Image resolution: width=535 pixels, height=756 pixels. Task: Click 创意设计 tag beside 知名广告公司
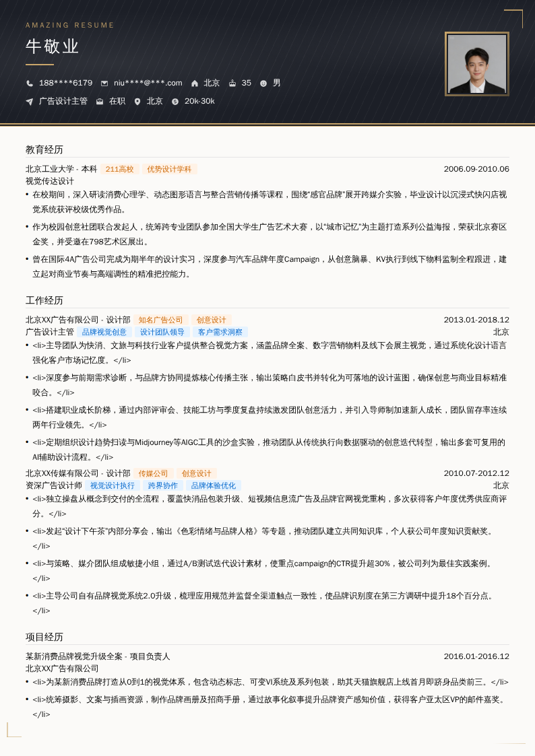coord(212,320)
